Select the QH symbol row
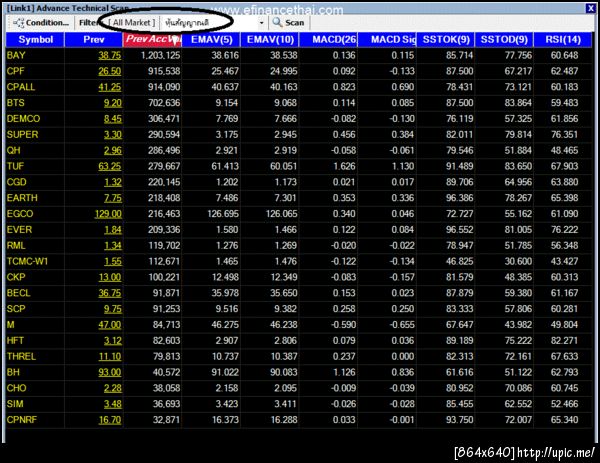 pos(299,150)
